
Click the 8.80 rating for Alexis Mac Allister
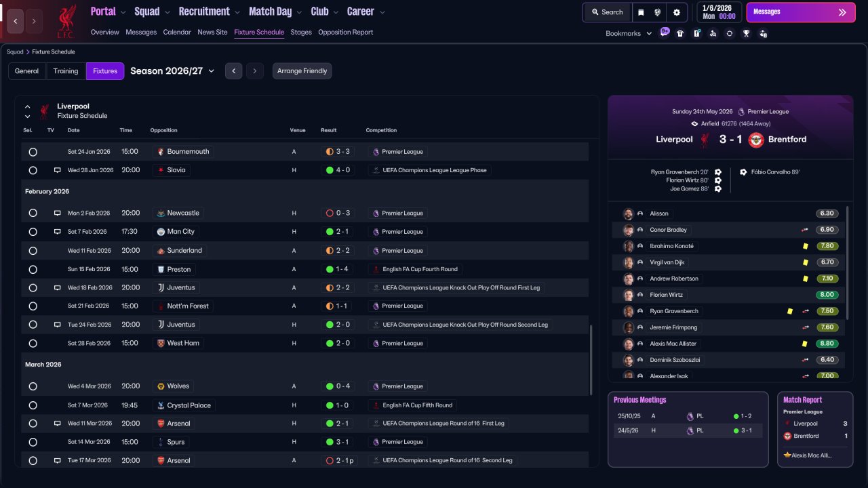tap(827, 344)
